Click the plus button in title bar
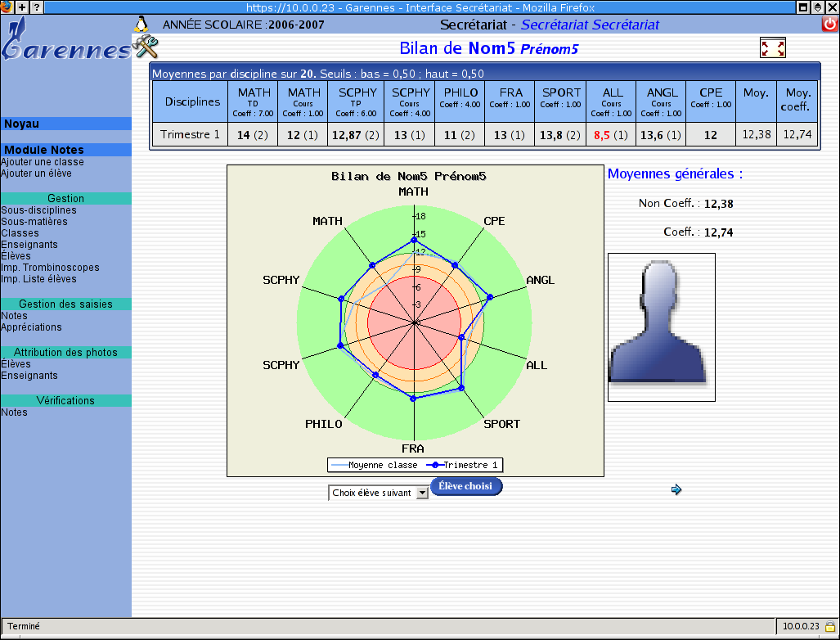 coord(22,7)
